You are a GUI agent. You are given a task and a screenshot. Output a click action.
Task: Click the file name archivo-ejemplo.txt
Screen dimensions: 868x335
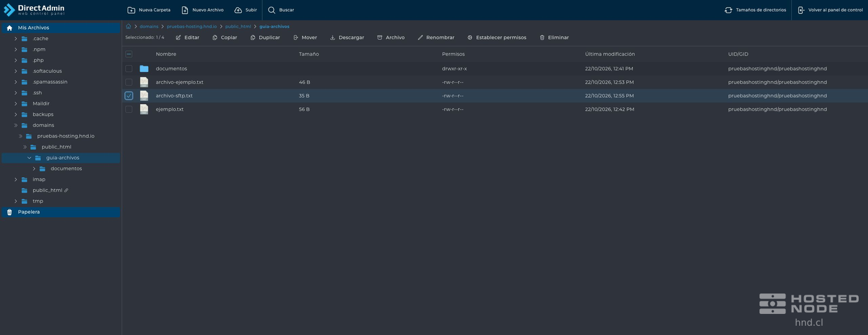tap(180, 82)
